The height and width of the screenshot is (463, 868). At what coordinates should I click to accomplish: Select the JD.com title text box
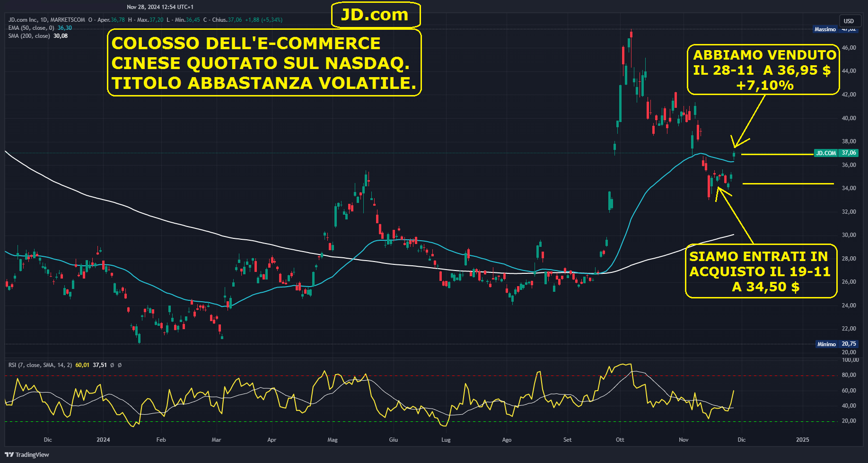(375, 15)
